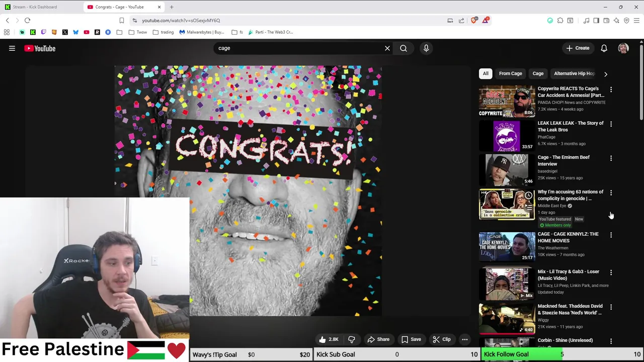Screen dimensions: 644x362
Task: Open Twitch bookmark icon
Action: (43, 32)
